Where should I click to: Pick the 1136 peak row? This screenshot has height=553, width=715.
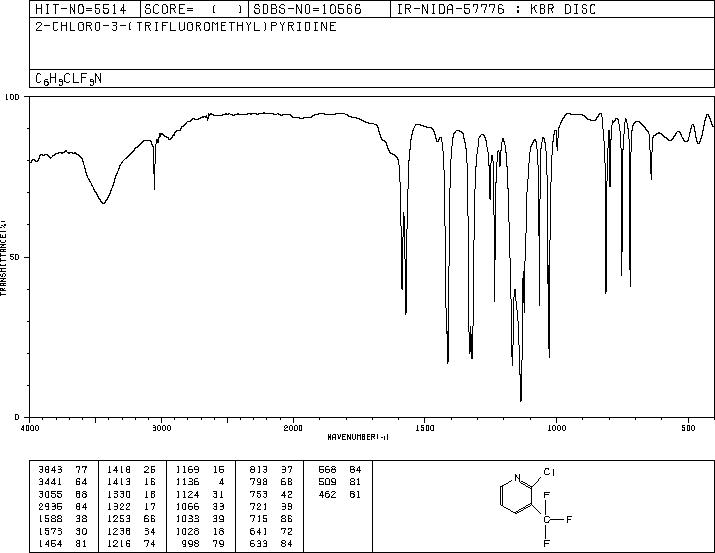pyautogui.click(x=200, y=482)
